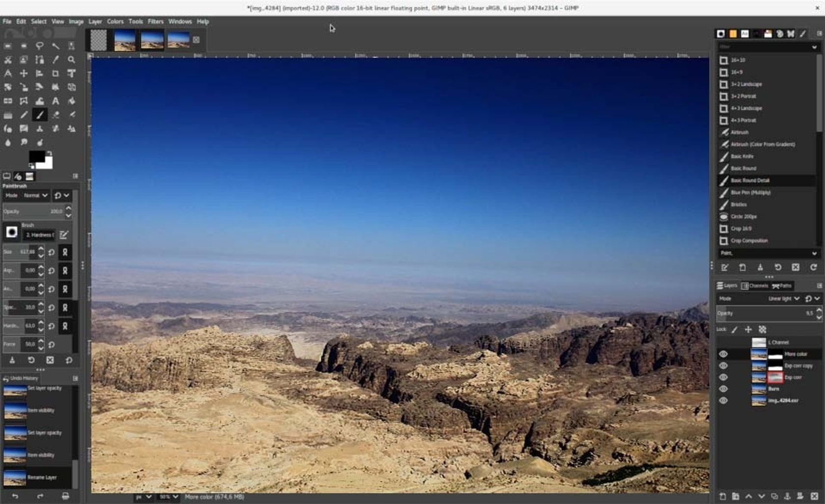Image resolution: width=825 pixels, height=504 pixels.
Task: Click the Refresh brushes button
Action: click(814, 267)
